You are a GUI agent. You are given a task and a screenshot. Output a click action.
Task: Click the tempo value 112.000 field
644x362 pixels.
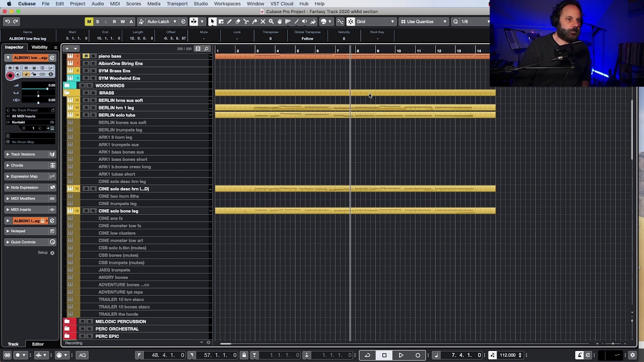coord(507,355)
